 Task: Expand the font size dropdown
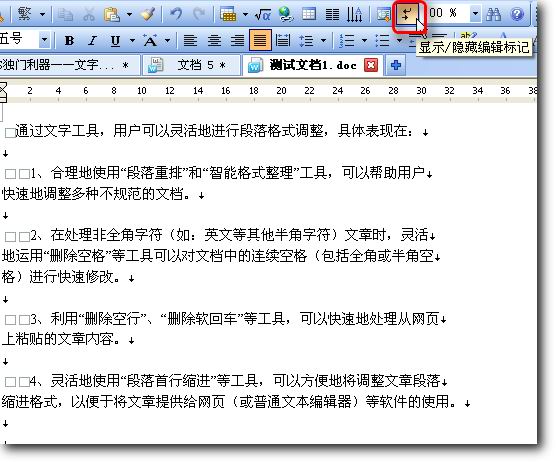(44, 40)
